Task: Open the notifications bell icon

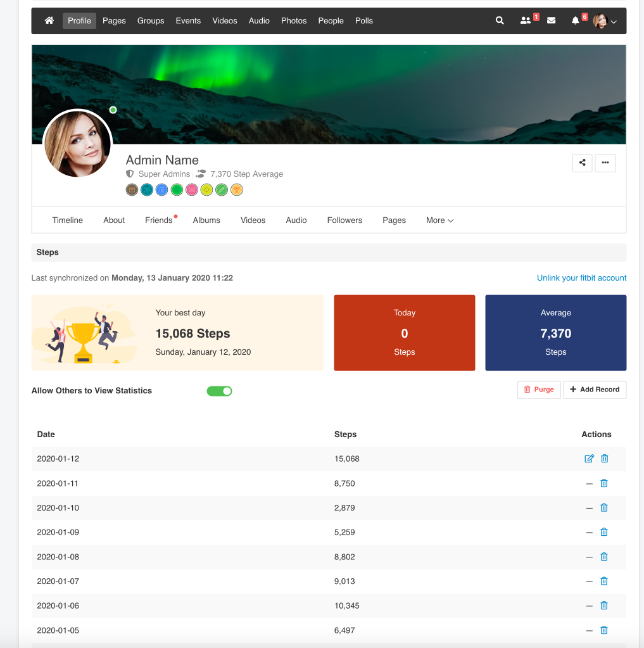Action: point(575,21)
